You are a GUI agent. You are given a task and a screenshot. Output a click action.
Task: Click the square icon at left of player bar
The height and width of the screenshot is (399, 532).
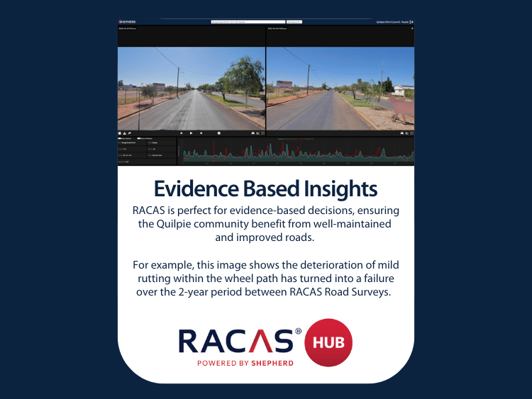(120, 133)
